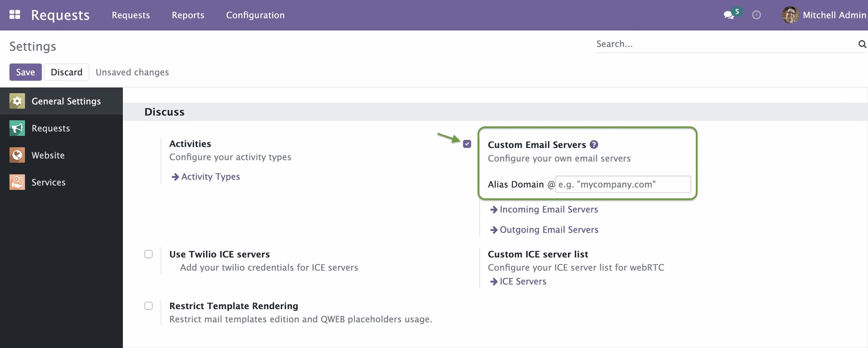This screenshot has width=868, height=348.
Task: Click Add your twilio credentials description
Action: 269,267
